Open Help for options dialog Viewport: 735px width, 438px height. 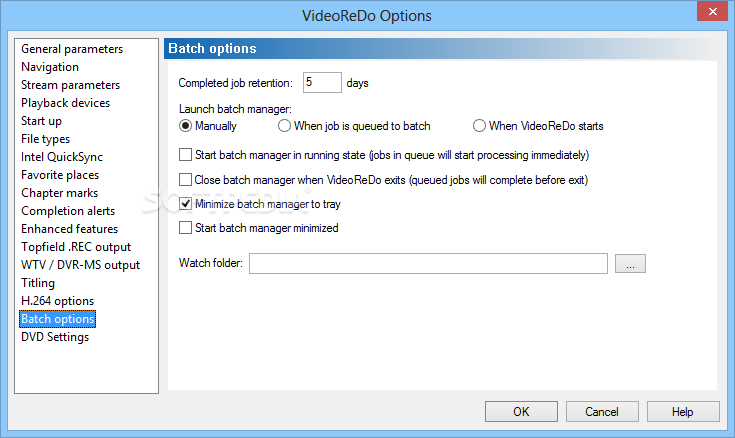pyautogui.click(x=683, y=412)
